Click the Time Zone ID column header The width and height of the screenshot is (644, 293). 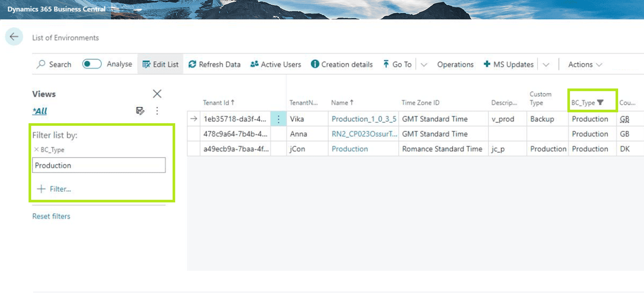click(x=420, y=103)
